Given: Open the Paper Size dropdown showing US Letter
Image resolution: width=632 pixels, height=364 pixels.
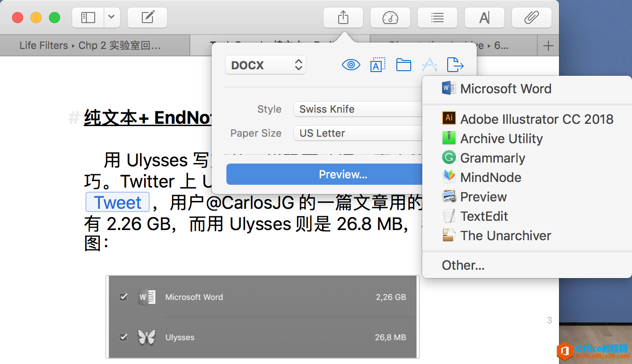Looking at the screenshot, I should click(359, 133).
